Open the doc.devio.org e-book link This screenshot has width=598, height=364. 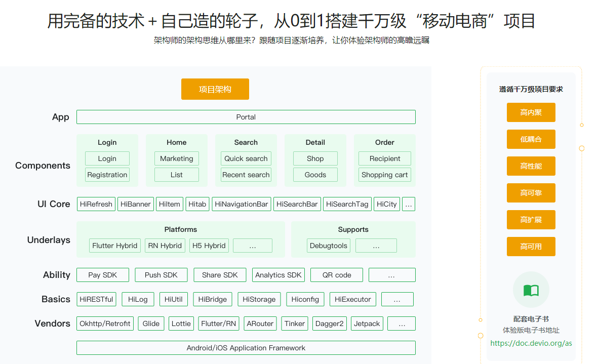coord(531,343)
